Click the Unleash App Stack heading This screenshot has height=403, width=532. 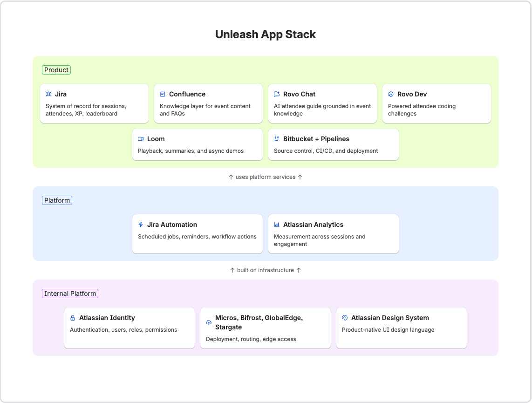click(266, 34)
